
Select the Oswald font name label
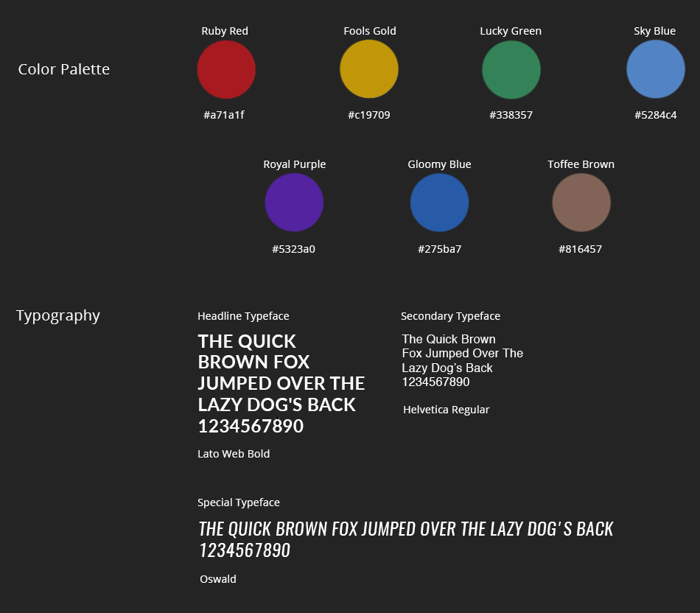coord(218,579)
